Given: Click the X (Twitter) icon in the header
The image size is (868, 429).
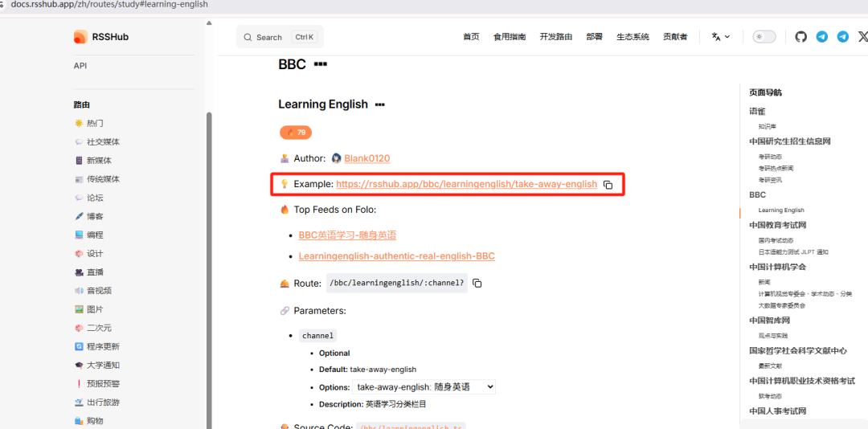Looking at the screenshot, I should [862, 37].
